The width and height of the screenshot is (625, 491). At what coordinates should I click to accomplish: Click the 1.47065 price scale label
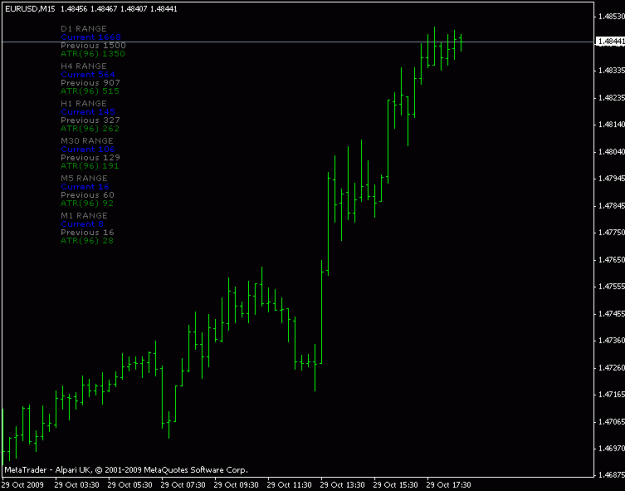611,422
